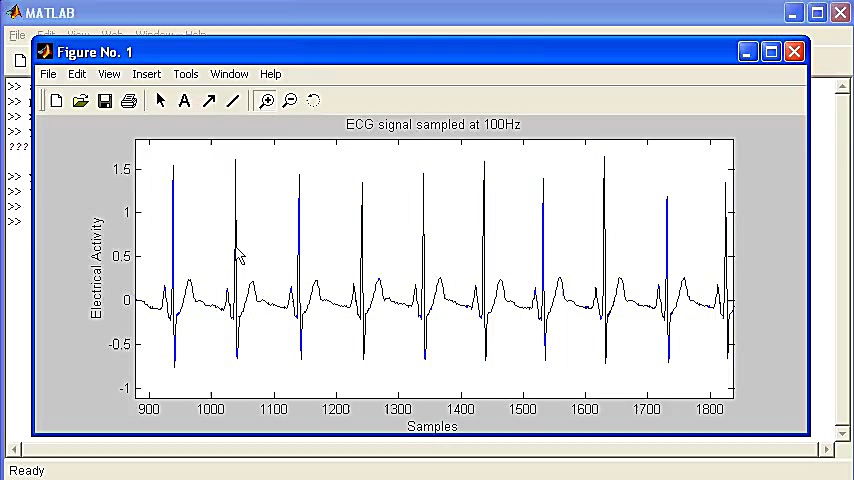This screenshot has height=480, width=854.
Task: Click the '0.5' y-axis tick label
Action: [x=122, y=257]
